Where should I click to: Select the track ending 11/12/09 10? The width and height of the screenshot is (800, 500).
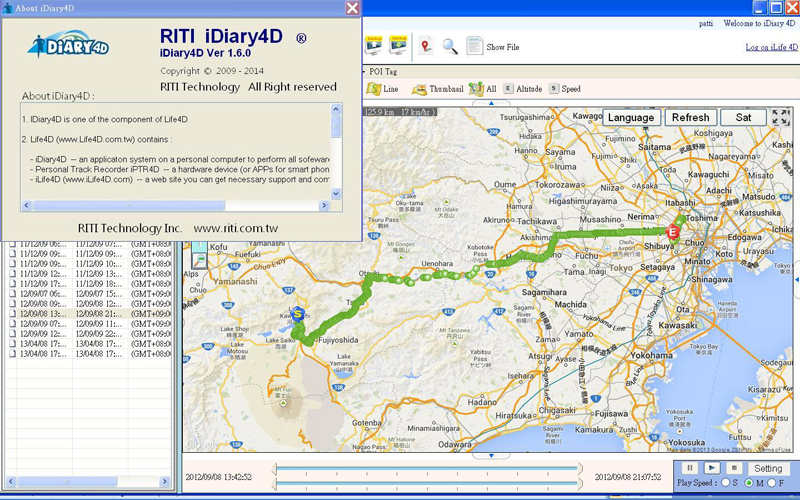coord(99,264)
